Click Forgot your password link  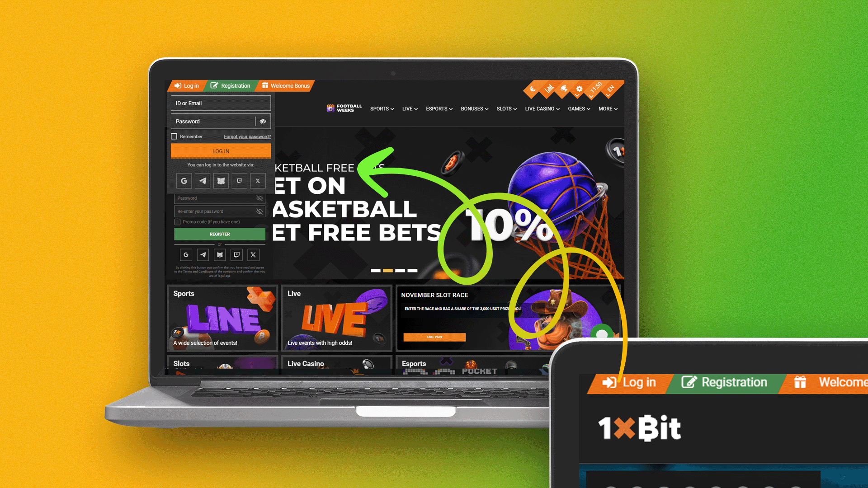point(247,136)
